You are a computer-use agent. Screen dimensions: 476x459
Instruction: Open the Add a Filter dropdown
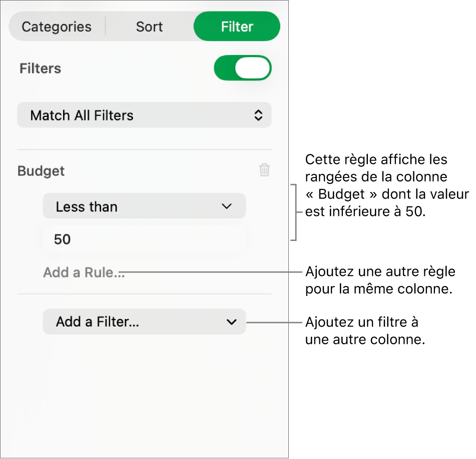point(144,322)
